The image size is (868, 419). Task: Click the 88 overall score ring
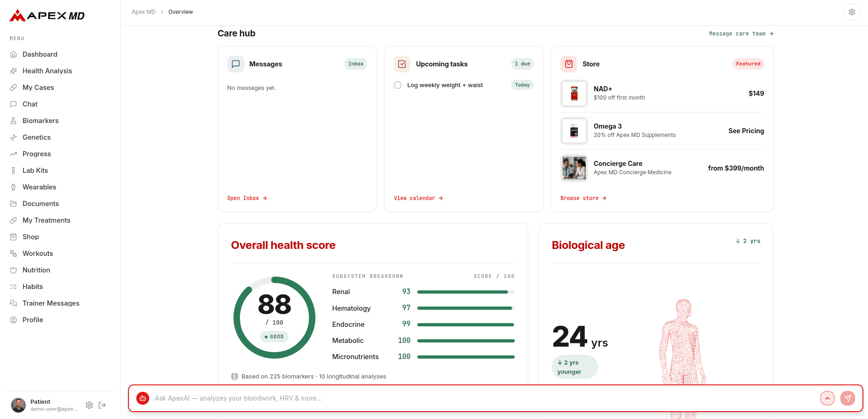coord(274,318)
